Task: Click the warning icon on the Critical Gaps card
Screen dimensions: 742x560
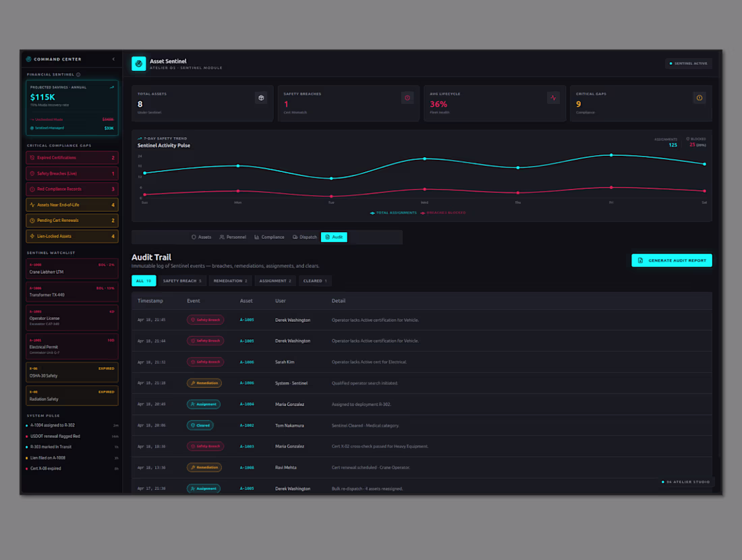Action: [x=700, y=97]
